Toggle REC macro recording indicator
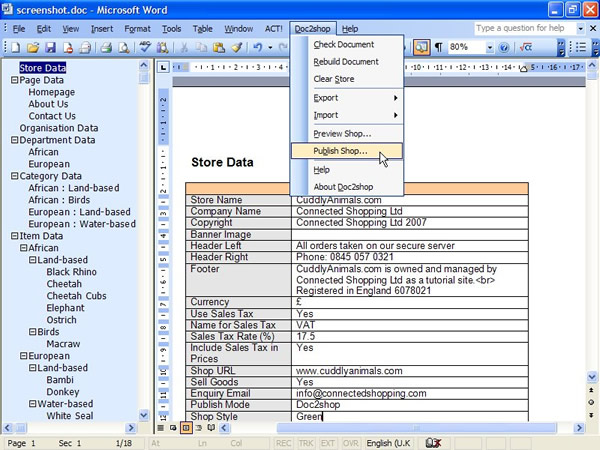This screenshot has height=450, width=600. pyautogui.click(x=283, y=443)
